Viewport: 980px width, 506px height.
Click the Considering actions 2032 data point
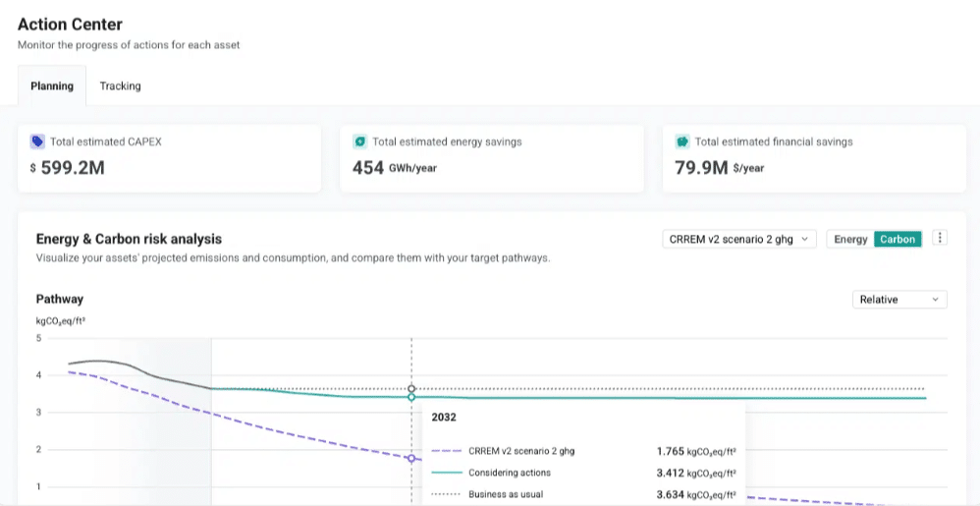click(x=411, y=397)
